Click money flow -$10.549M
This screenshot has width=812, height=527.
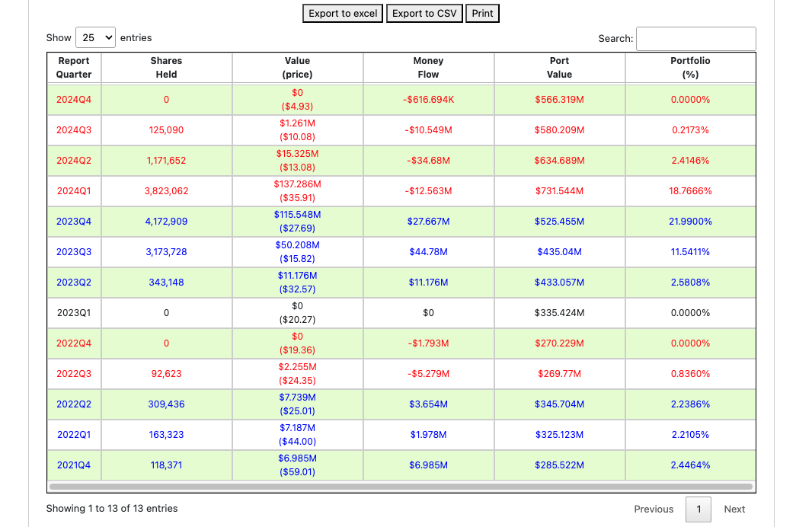[x=428, y=130]
